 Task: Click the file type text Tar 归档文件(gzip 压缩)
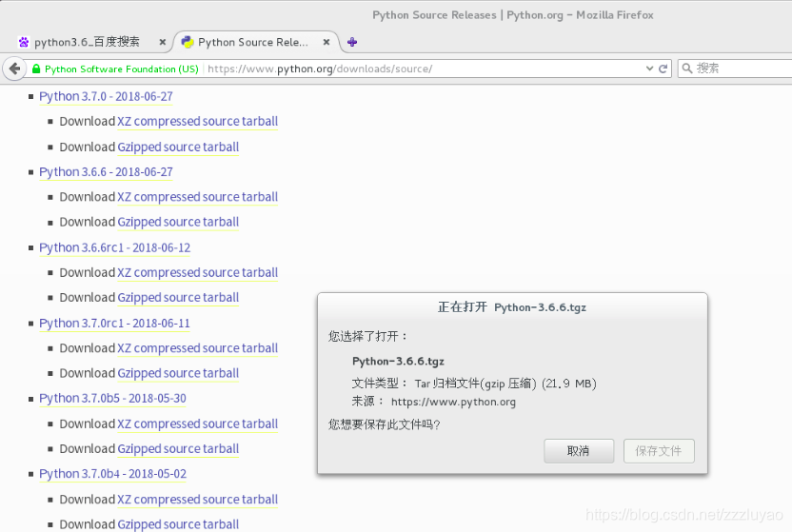[x=475, y=384]
